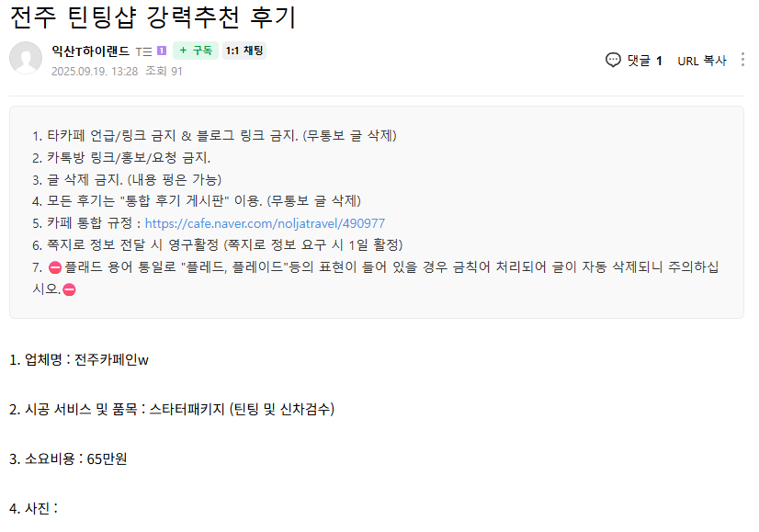Click the view count 조회 91
Viewport: 759px width, 532px height.
pyautogui.click(x=164, y=71)
